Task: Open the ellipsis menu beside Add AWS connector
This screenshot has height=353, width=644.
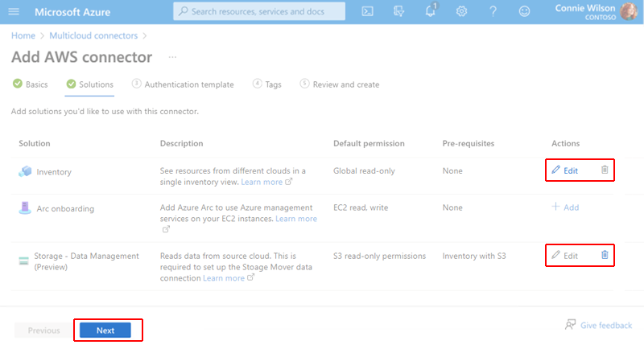Action: click(x=172, y=57)
